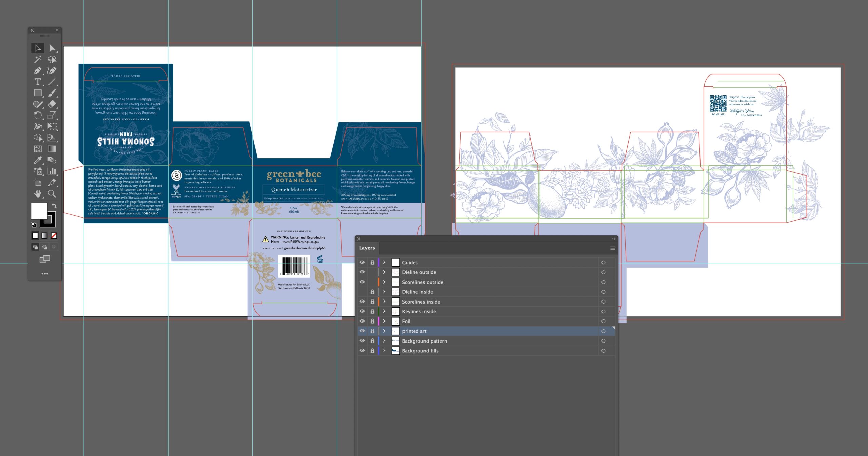868x456 pixels.
Task: Expand the Background fills layer
Action: click(384, 351)
